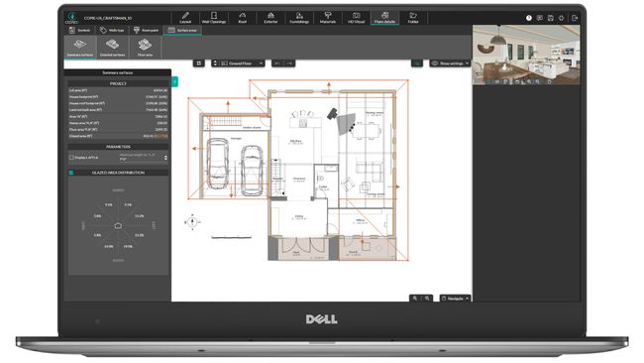Click the undo button above the plan

[x=277, y=63]
